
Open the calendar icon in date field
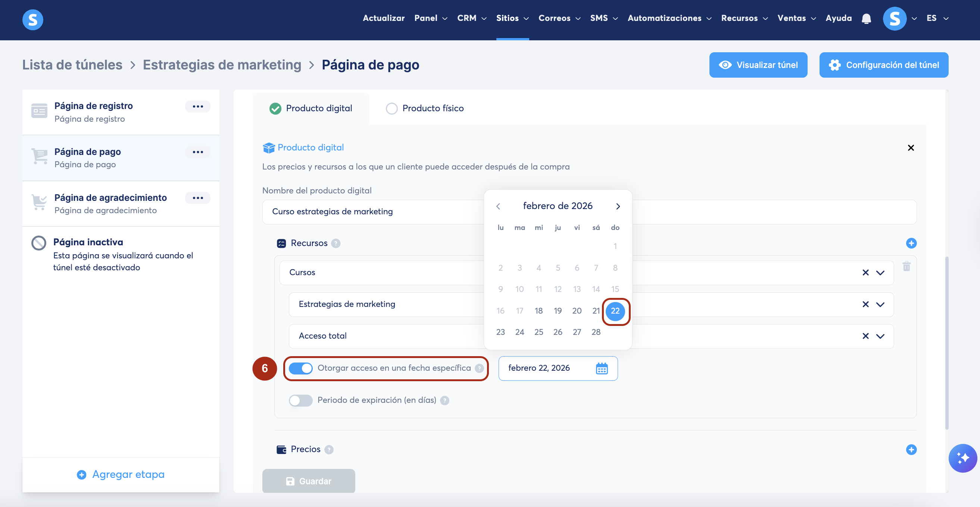click(602, 368)
